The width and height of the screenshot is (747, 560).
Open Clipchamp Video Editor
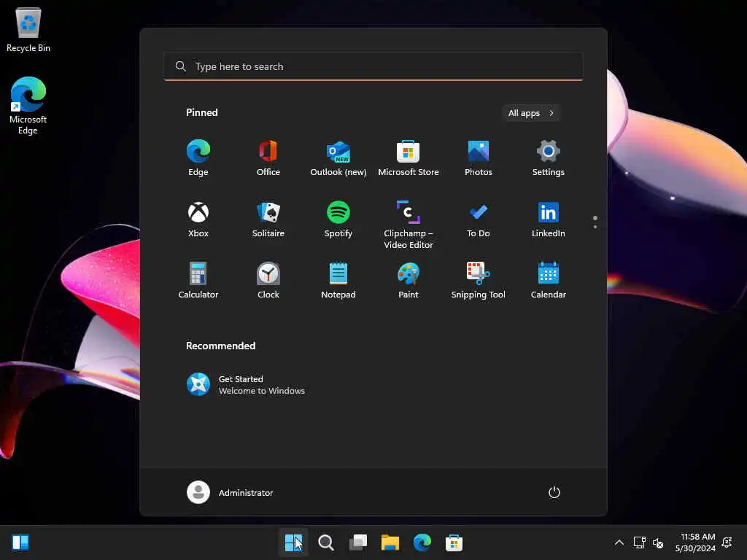409,225
